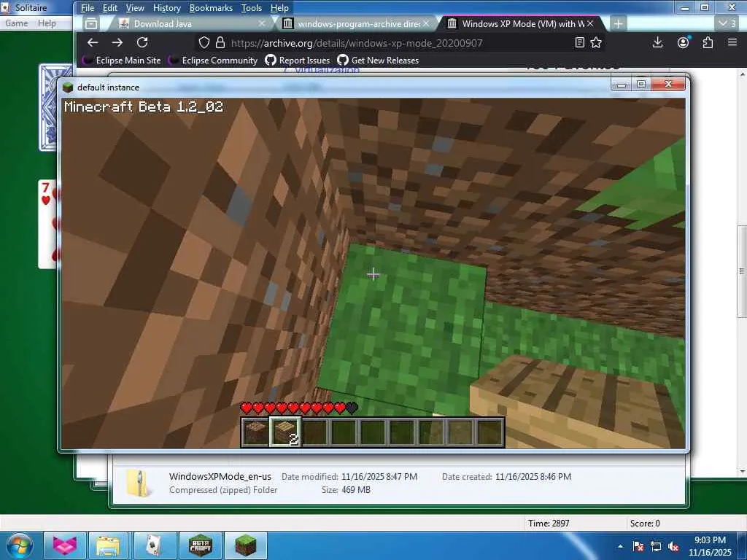Open the tracking protection shield icon
747x560 pixels.
204,43
